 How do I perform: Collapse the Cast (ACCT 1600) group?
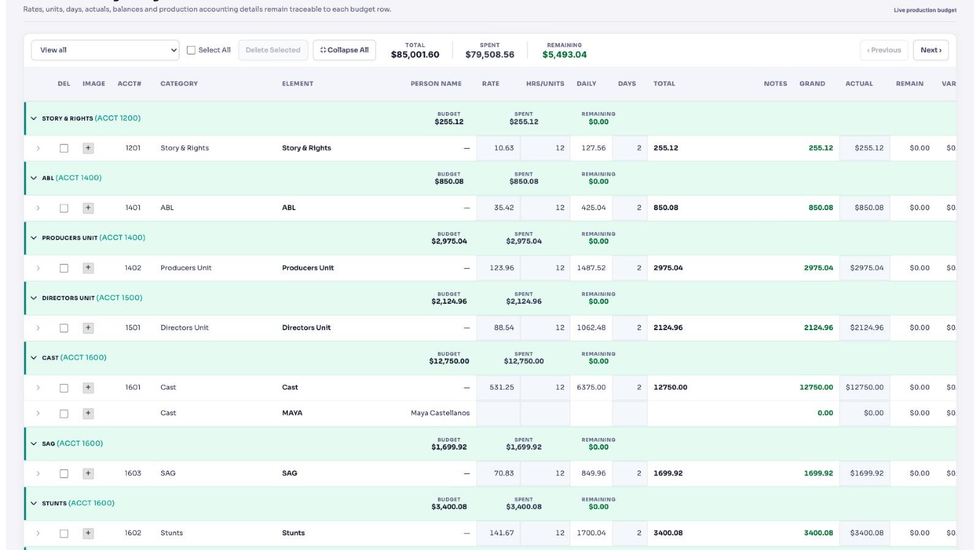pyautogui.click(x=34, y=358)
